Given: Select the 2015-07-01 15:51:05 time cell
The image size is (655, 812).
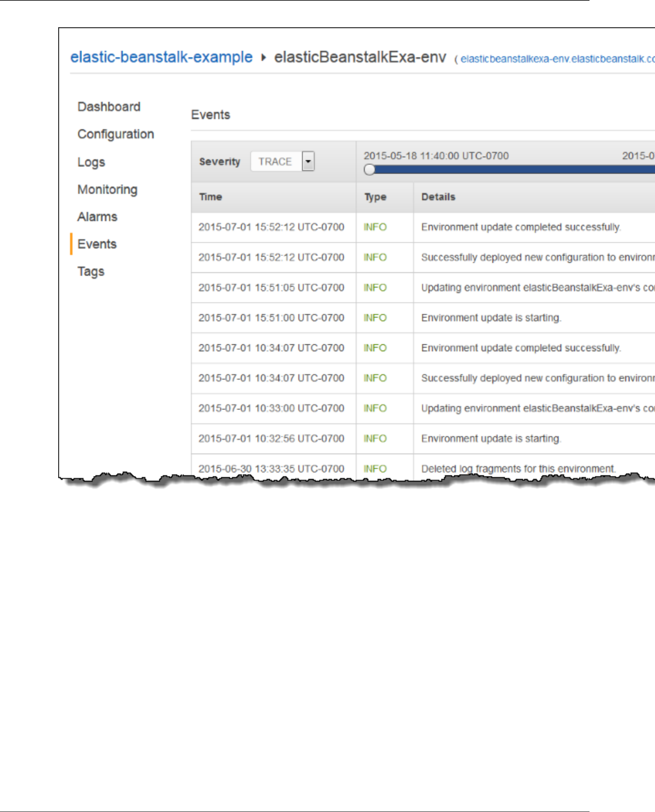Looking at the screenshot, I should click(x=271, y=287).
